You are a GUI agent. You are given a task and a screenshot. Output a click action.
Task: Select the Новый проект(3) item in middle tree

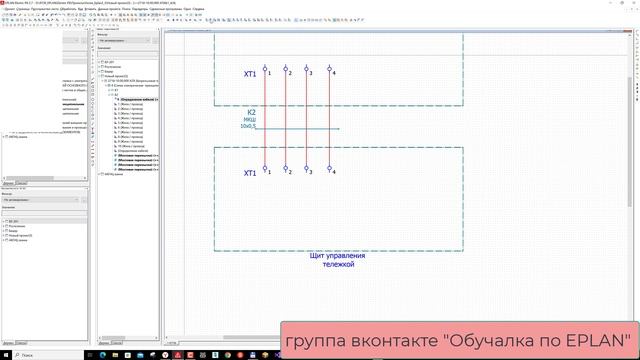[116, 76]
